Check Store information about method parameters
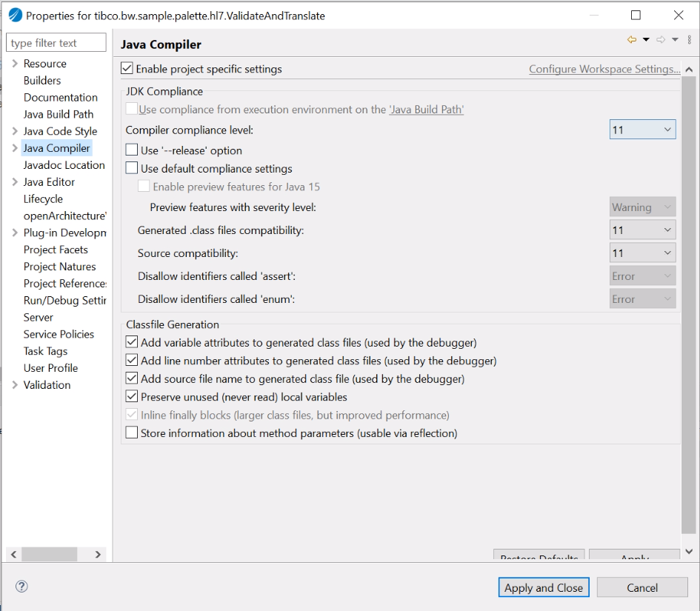 click(132, 433)
